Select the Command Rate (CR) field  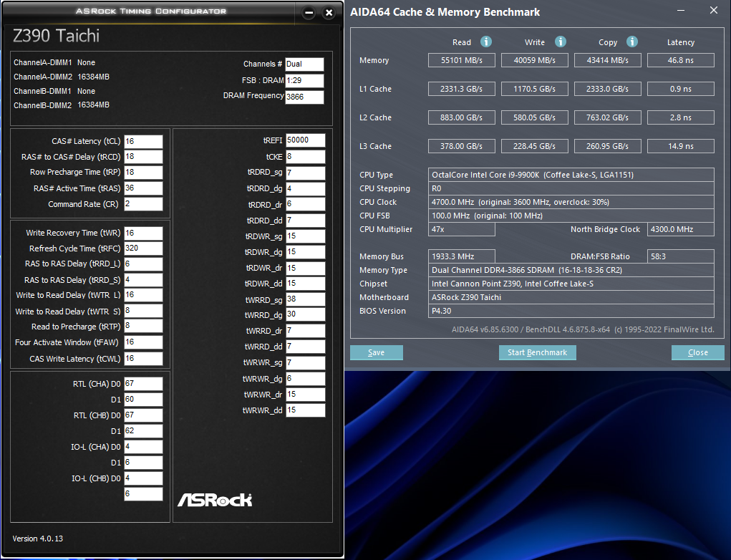tap(143, 204)
